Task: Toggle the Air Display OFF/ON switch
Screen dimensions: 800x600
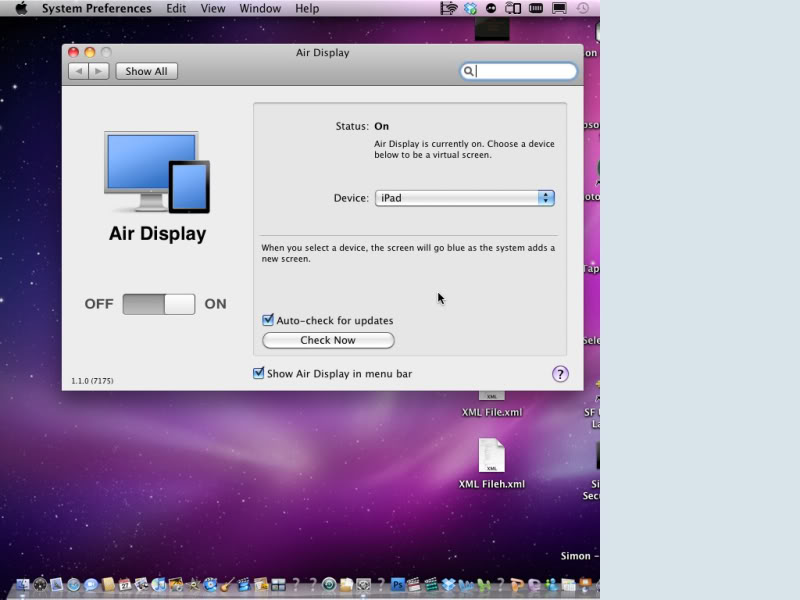Action: (x=159, y=304)
